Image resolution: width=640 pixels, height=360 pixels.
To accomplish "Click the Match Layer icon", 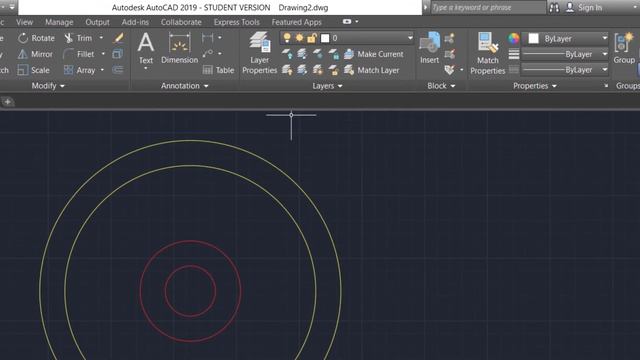I will coord(349,70).
